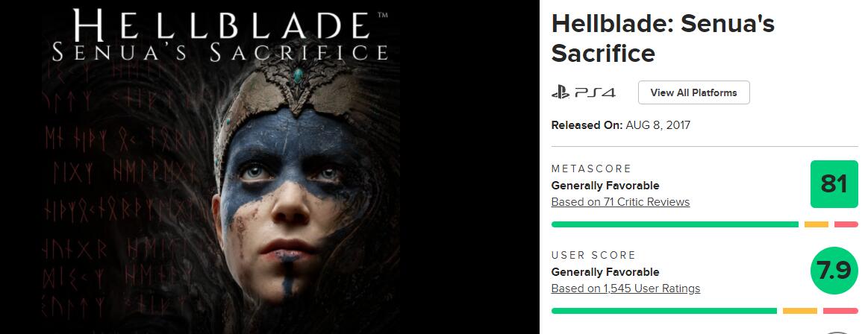This screenshot has width=868, height=334.
Task: Click the USER SCORE heading label
Action: coord(593,255)
